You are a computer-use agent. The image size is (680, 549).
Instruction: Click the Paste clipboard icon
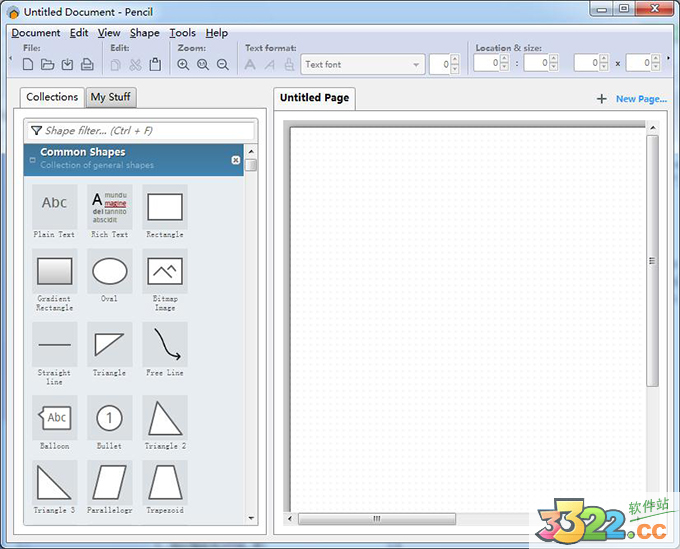point(155,65)
